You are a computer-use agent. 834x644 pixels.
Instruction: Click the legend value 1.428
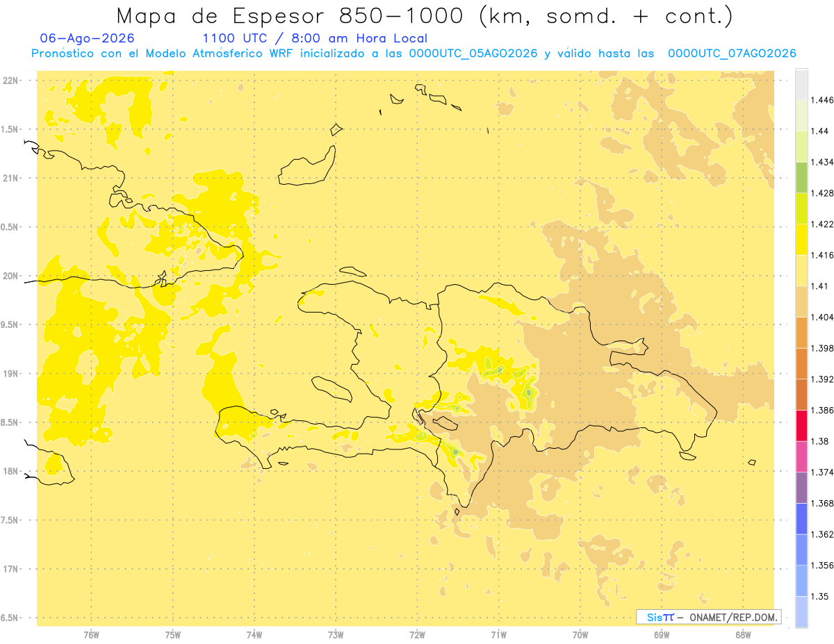pos(824,193)
